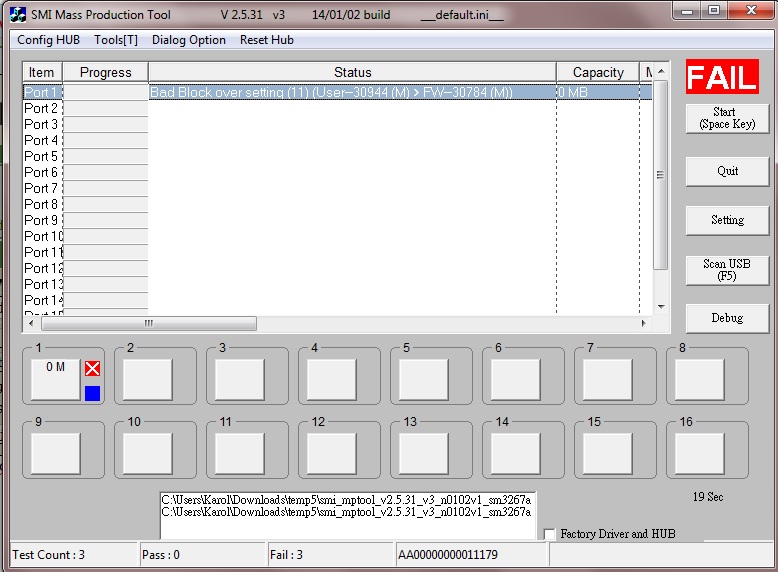
Task: Select the Port 10 row
Action: pos(337,236)
